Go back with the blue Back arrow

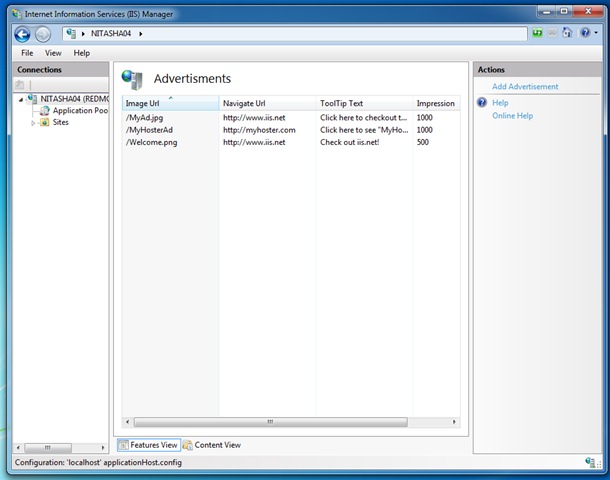coord(22,35)
